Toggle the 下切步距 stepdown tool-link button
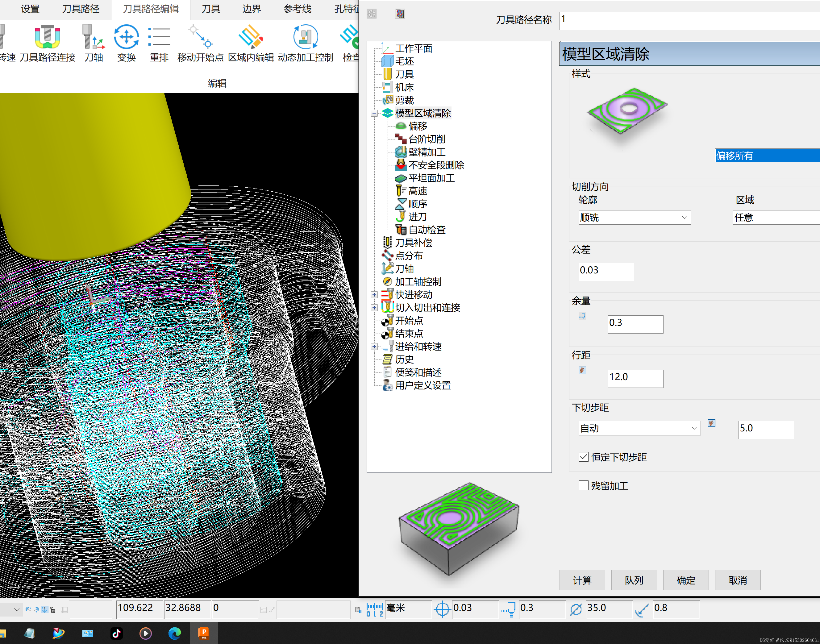The height and width of the screenshot is (644, 820). [x=711, y=423]
